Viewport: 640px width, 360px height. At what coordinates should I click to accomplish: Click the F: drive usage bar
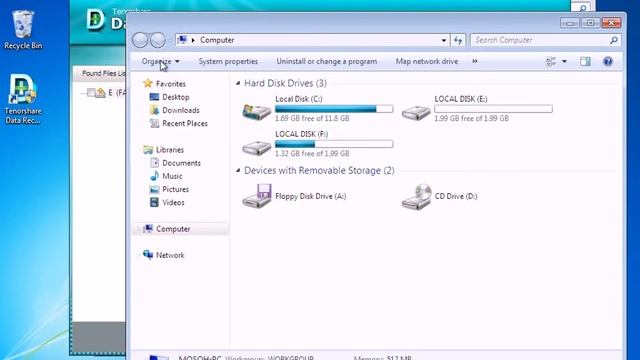[334, 144]
